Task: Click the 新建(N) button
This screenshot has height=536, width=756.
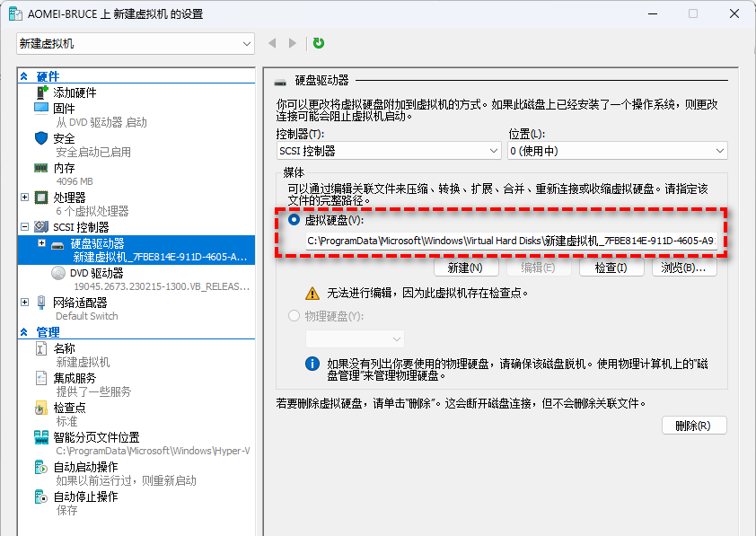Action: click(465, 268)
